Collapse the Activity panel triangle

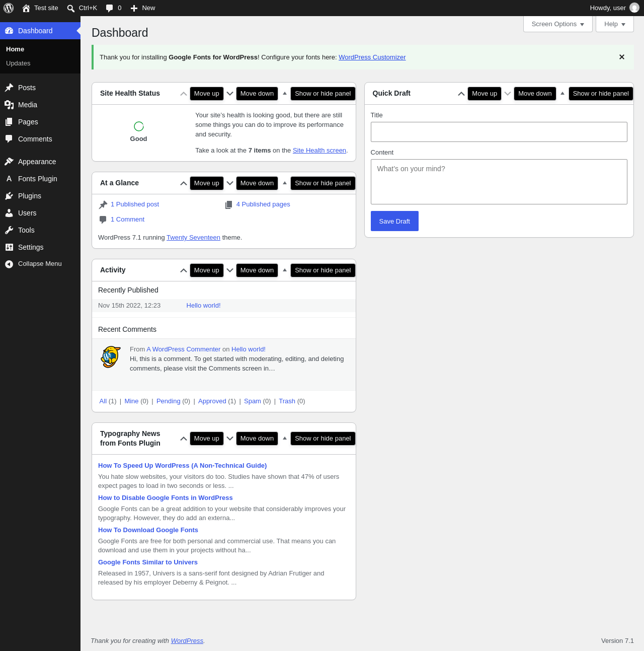click(x=285, y=270)
